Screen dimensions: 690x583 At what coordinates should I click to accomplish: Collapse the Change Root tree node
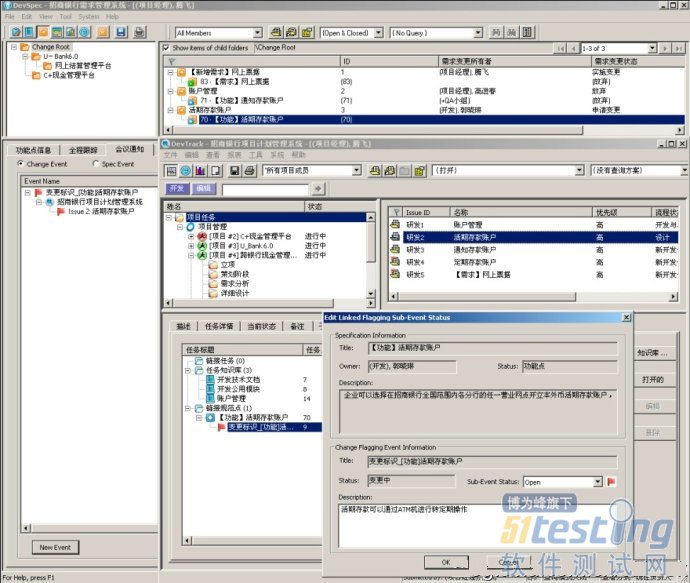click(x=14, y=47)
